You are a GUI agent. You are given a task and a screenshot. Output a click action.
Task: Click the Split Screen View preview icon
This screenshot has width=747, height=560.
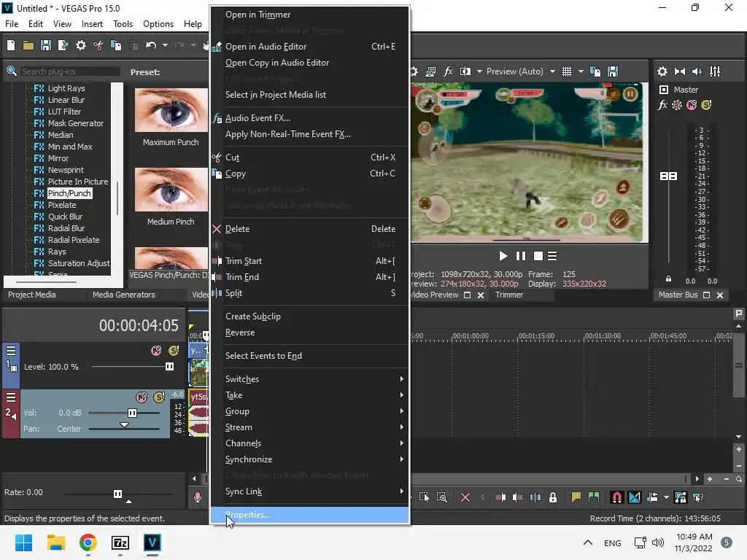tap(465, 71)
